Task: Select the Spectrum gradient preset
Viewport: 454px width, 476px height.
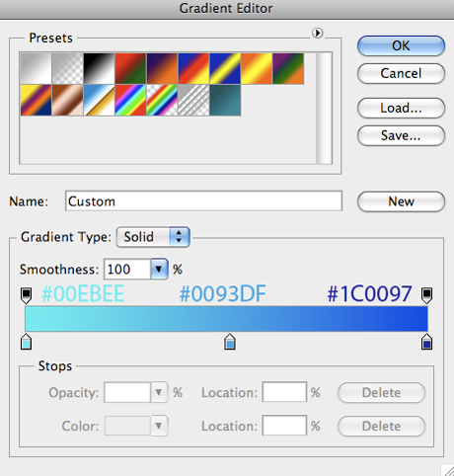Action: coord(130,100)
